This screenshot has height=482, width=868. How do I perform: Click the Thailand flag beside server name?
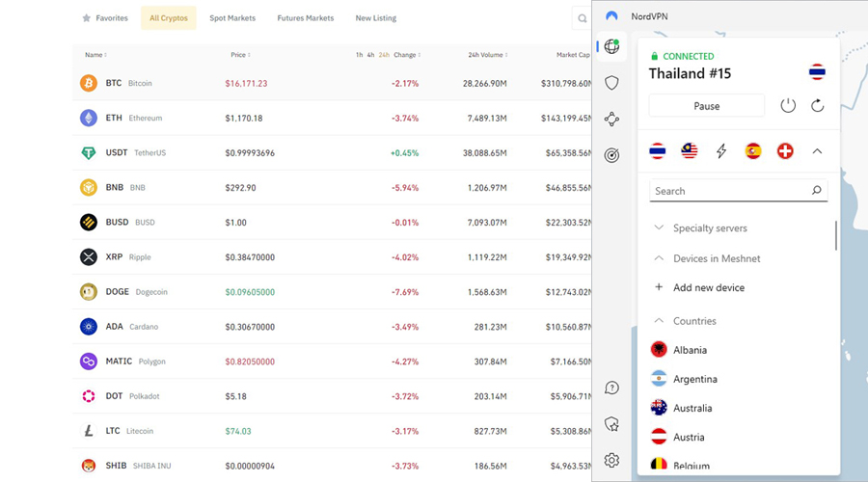(x=817, y=72)
